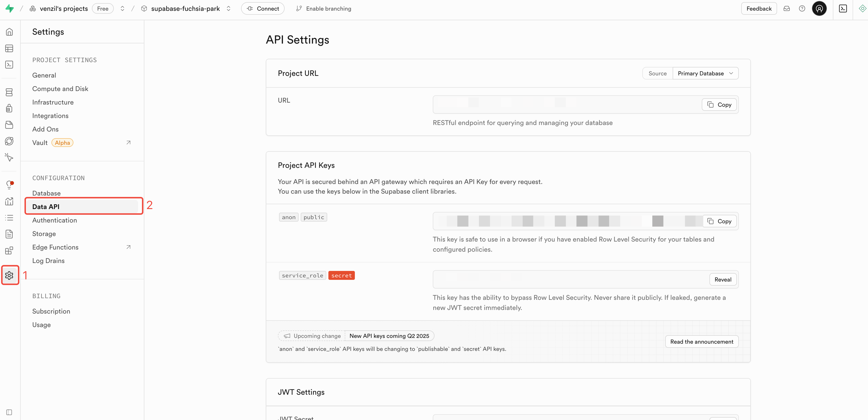
Task: Click the help question mark icon
Action: point(802,8)
